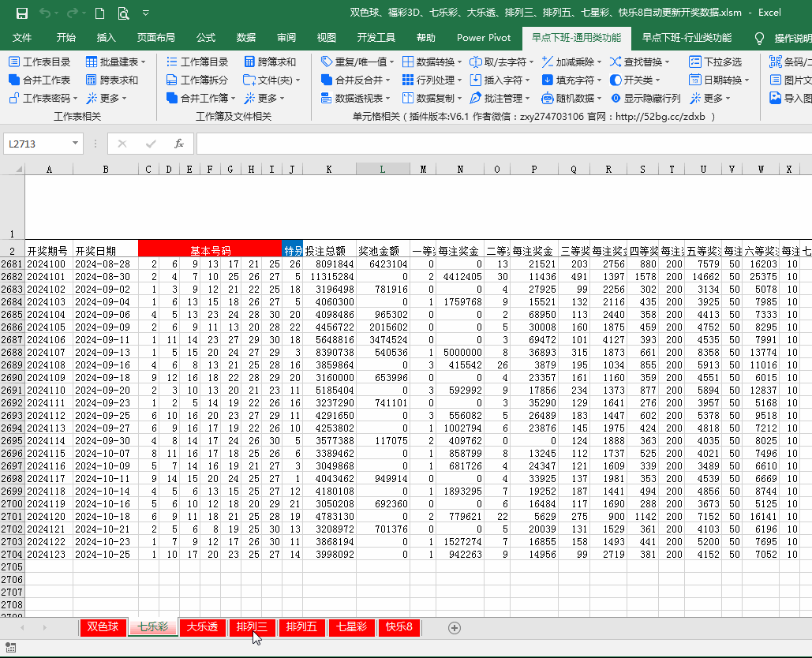Click the 跨簿求和 button
This screenshot has width=812, height=658.
pos(271,62)
